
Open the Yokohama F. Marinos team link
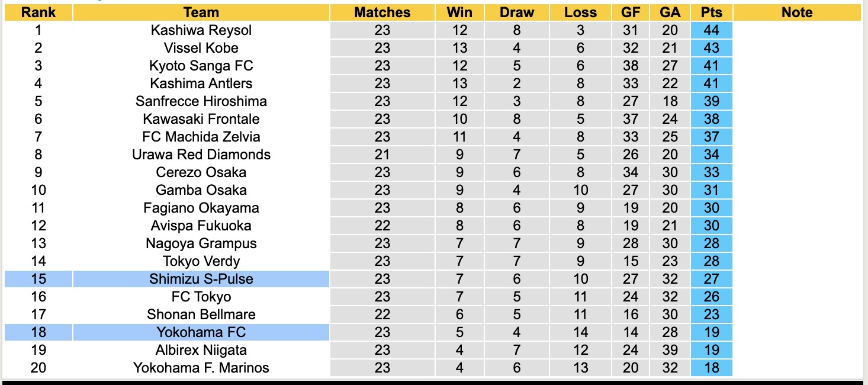[201, 368]
